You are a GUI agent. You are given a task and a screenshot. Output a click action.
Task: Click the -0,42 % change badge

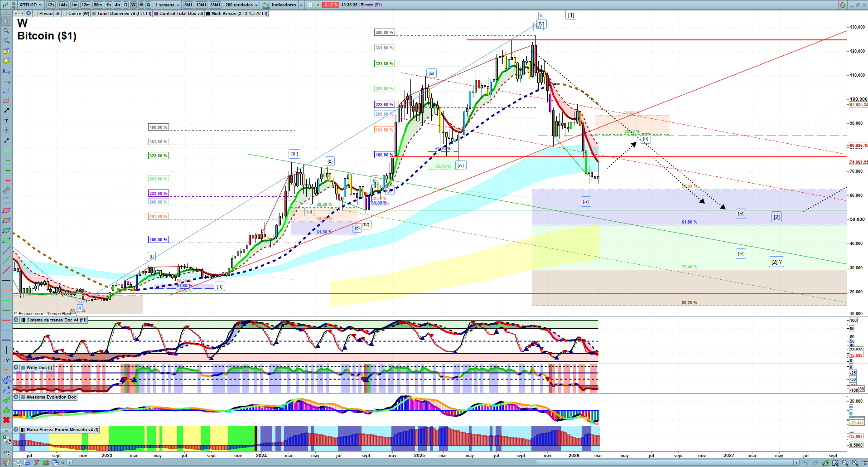[330, 5]
